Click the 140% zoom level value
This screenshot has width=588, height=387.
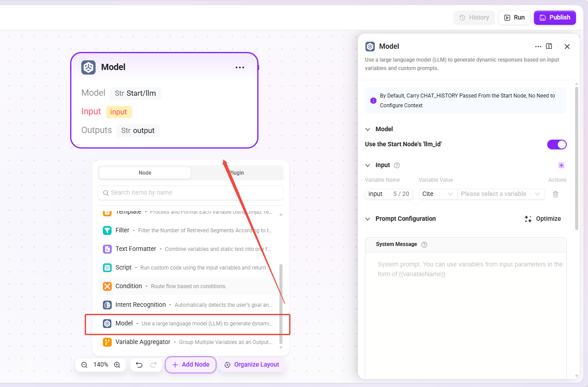click(x=101, y=365)
